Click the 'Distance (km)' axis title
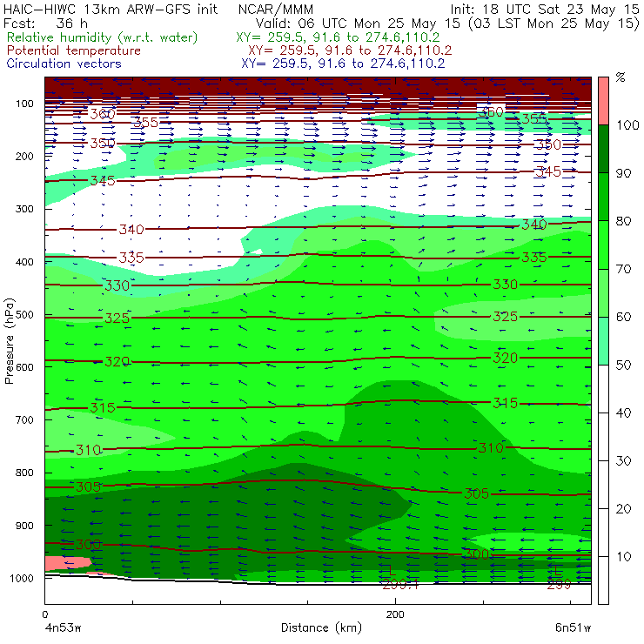The image size is (644, 644). 322,627
